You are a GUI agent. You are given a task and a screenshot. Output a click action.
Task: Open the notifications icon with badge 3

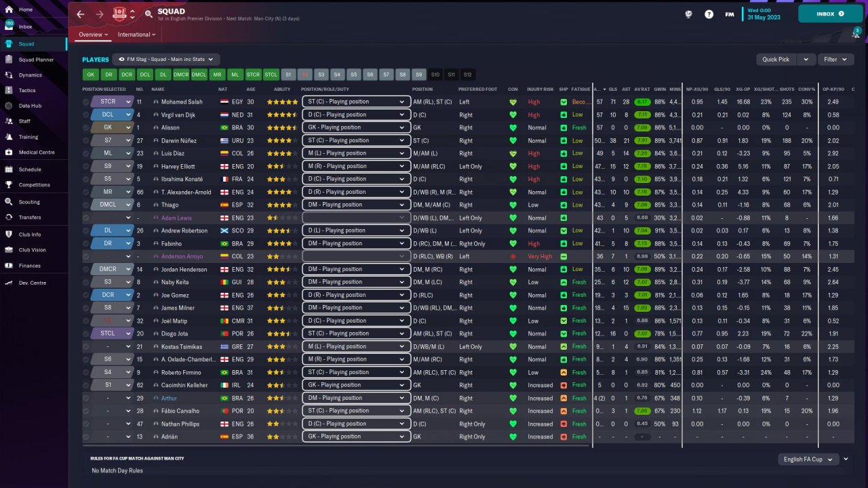pos(856,34)
